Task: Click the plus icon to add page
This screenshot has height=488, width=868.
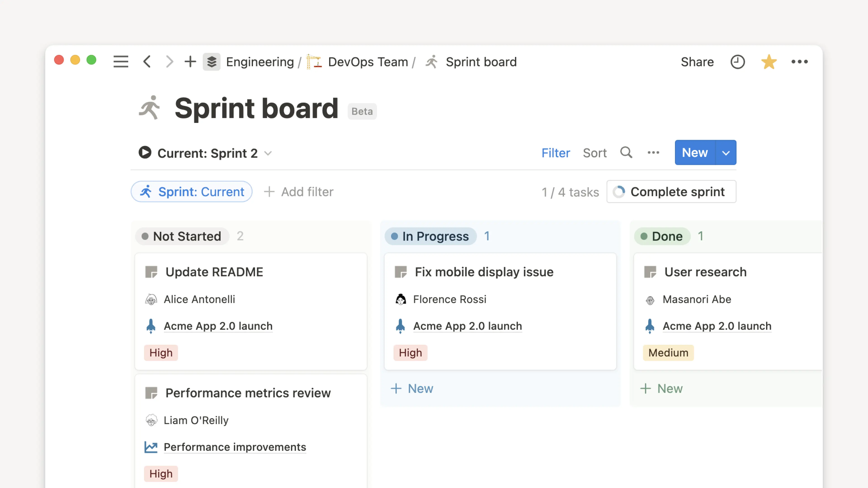Action: (x=190, y=62)
